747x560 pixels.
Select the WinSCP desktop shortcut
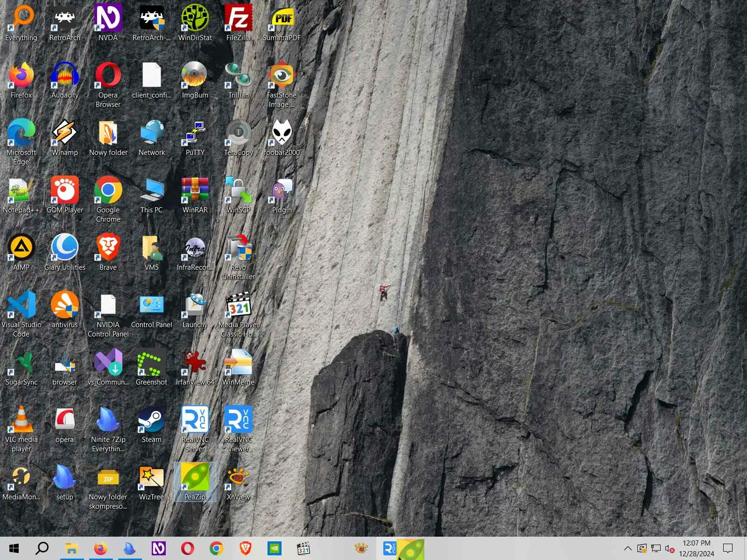239,195
